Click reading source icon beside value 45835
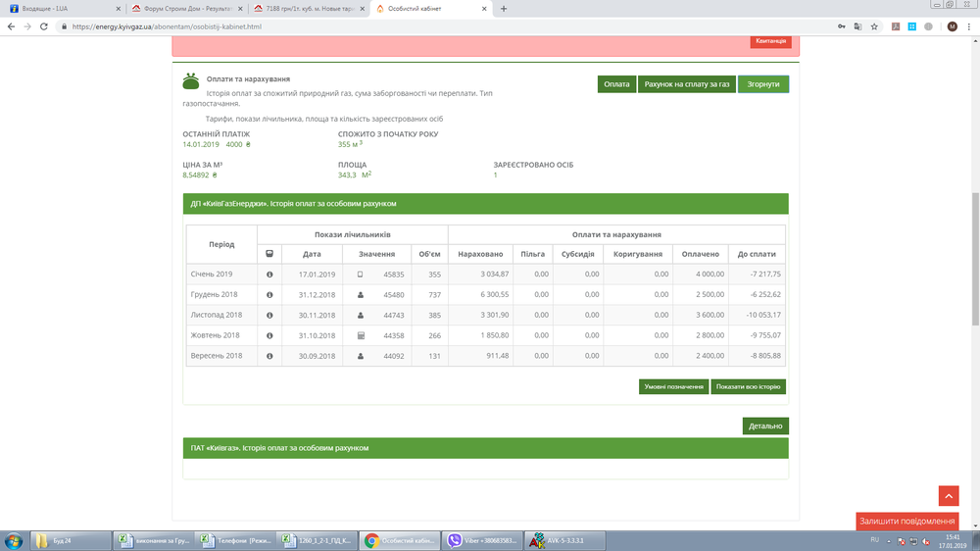Viewport: 980px width, 551px height. pyautogui.click(x=360, y=274)
